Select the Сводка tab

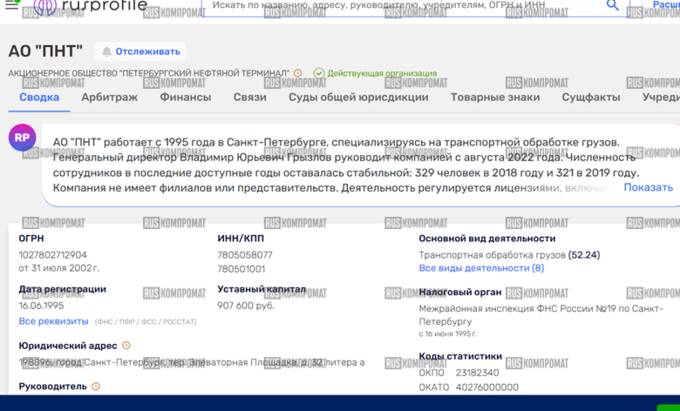tap(39, 97)
